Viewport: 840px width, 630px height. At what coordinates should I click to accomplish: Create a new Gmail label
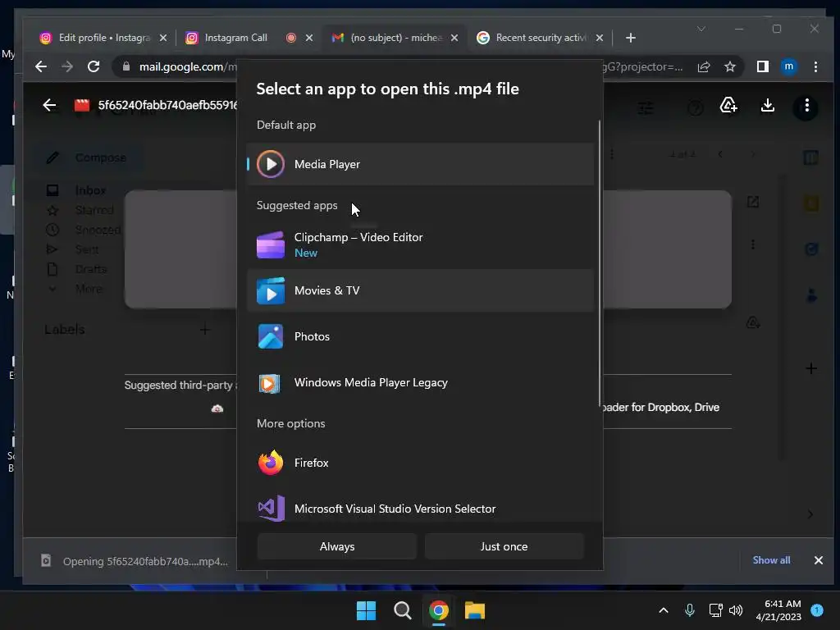click(x=204, y=330)
